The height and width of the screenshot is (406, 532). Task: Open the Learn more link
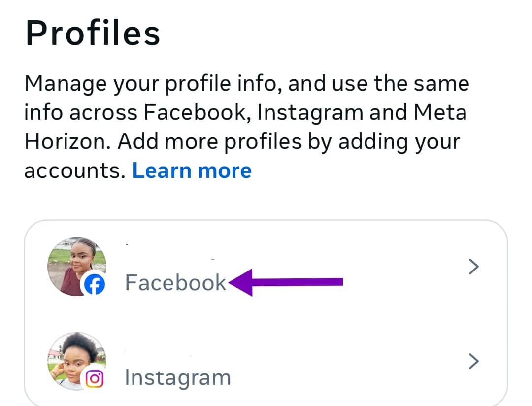coord(192,170)
